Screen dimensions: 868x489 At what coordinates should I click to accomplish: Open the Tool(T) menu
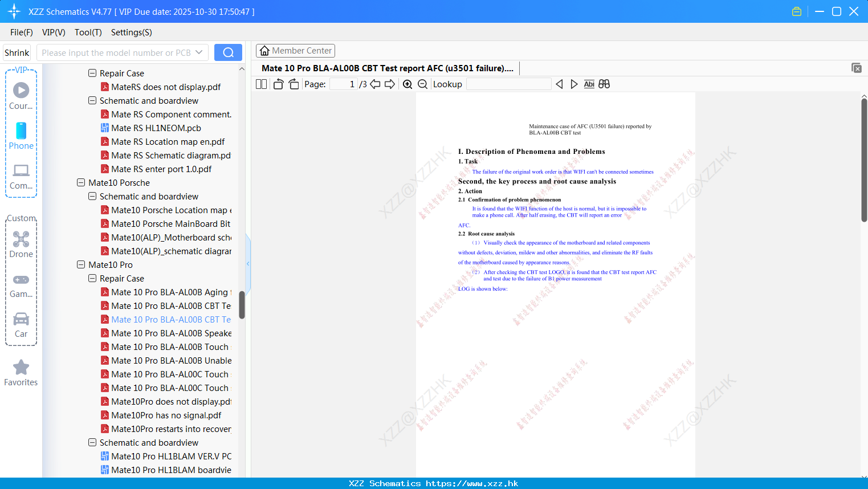[88, 32]
